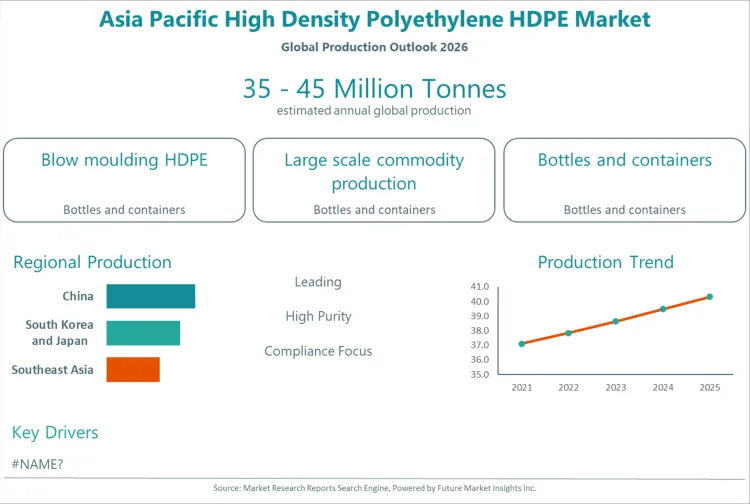The width and height of the screenshot is (750, 504).
Task: Click the 'Production Trend' chart heading
Action: pos(606,262)
